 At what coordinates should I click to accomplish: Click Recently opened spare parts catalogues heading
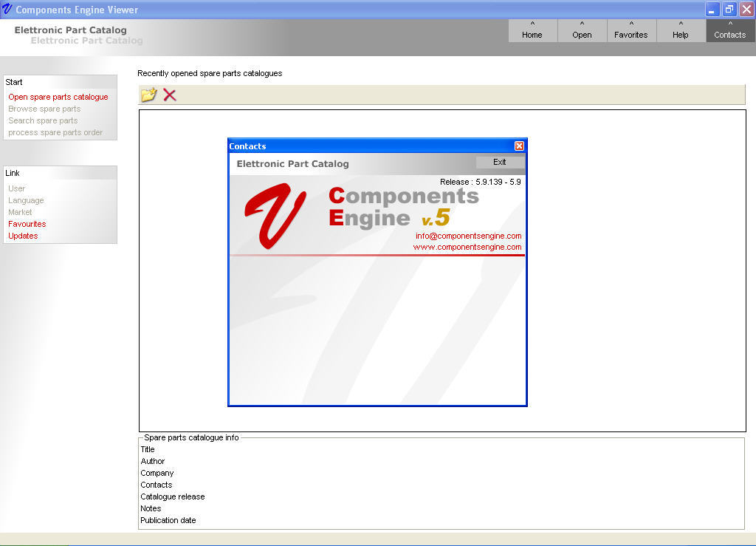(210, 73)
